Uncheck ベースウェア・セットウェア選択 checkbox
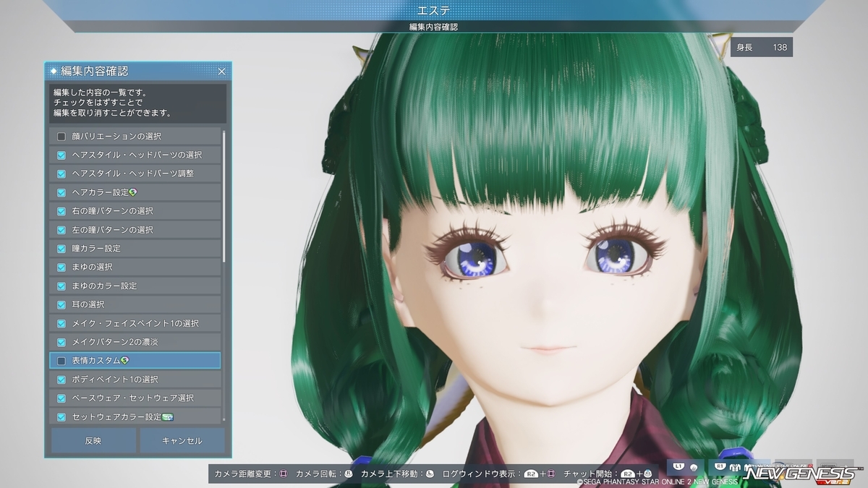The image size is (868, 488). [61, 398]
